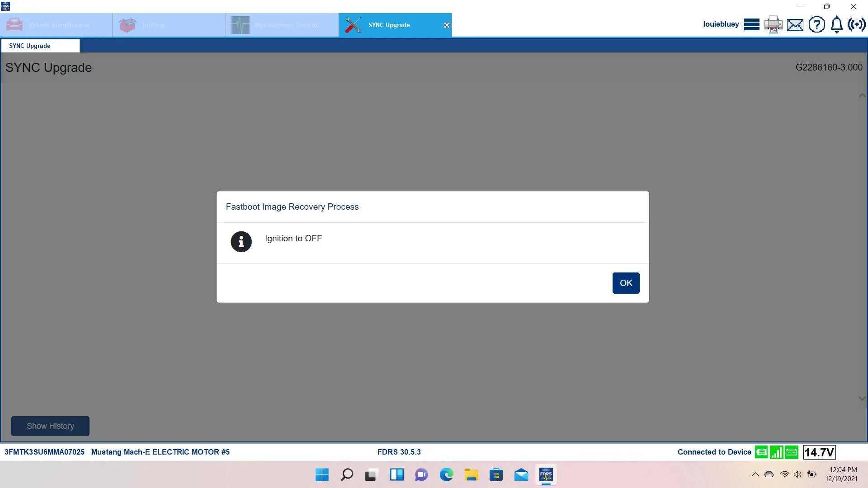Open File Explorer from the taskbar
Image resolution: width=868 pixels, height=488 pixels.
471,475
